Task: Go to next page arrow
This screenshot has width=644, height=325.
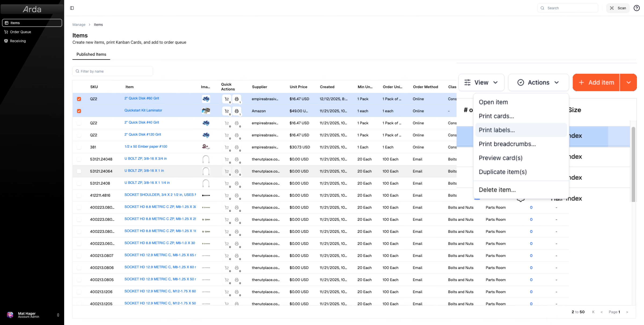Action: (627, 312)
